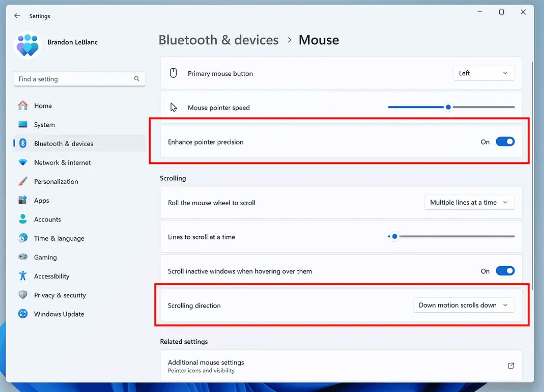Click Bluetooth & devices breadcrumb heading

[218, 40]
